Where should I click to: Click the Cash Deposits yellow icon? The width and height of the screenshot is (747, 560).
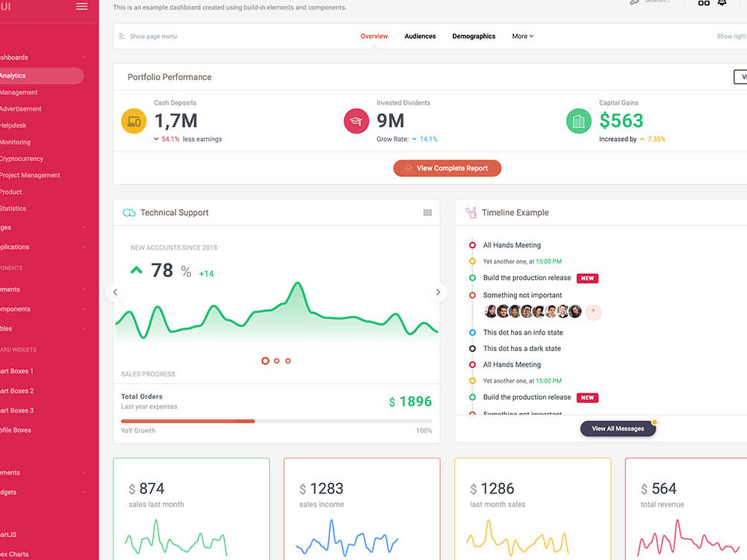tap(134, 121)
